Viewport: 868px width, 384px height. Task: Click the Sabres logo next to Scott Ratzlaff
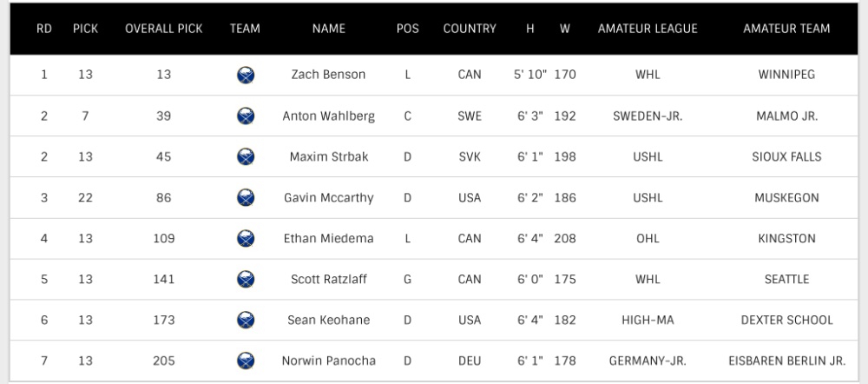pos(246,279)
